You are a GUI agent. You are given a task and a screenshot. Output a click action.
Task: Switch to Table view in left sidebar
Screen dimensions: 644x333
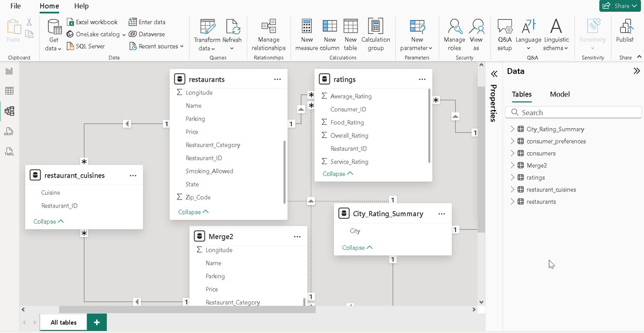(x=9, y=91)
